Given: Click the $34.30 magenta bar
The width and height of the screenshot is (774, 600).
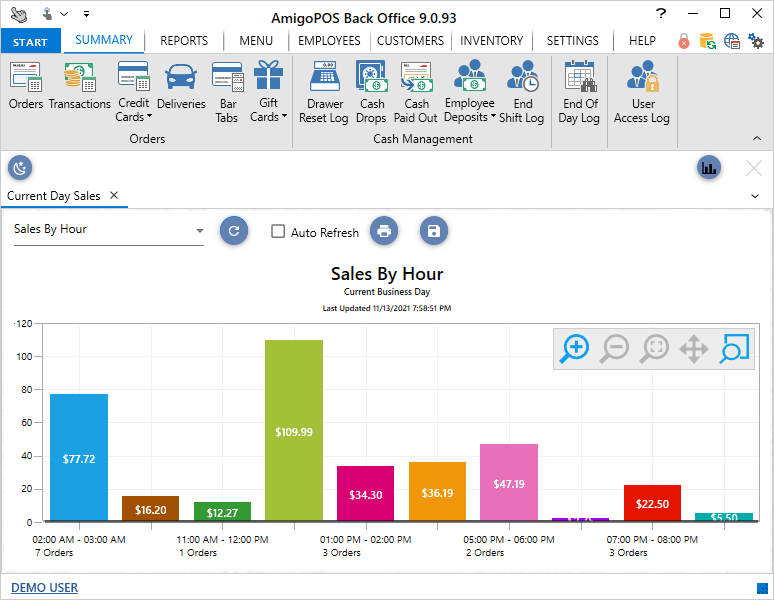Looking at the screenshot, I should click(366, 493).
